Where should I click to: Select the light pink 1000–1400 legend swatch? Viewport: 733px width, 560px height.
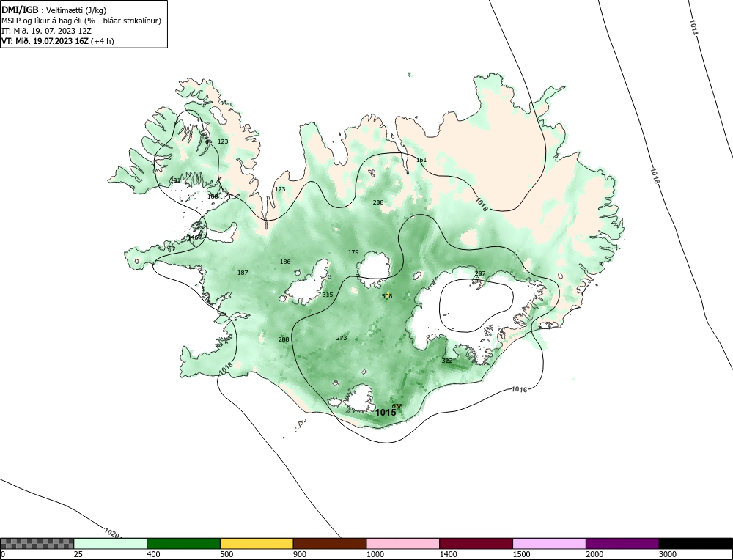[403, 543]
